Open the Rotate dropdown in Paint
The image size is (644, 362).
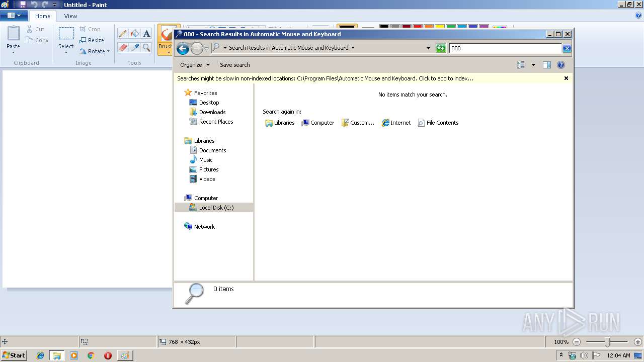click(x=95, y=51)
